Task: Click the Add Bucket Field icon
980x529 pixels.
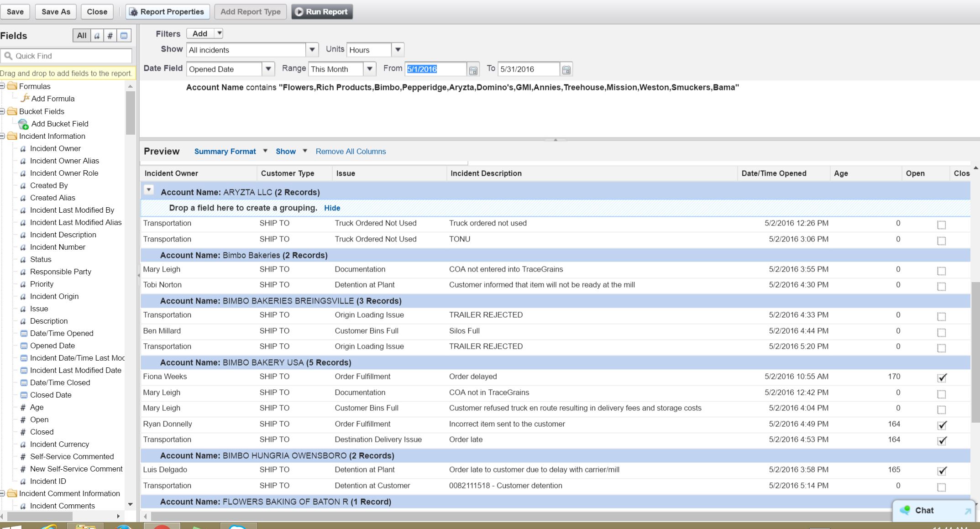Action: point(23,124)
